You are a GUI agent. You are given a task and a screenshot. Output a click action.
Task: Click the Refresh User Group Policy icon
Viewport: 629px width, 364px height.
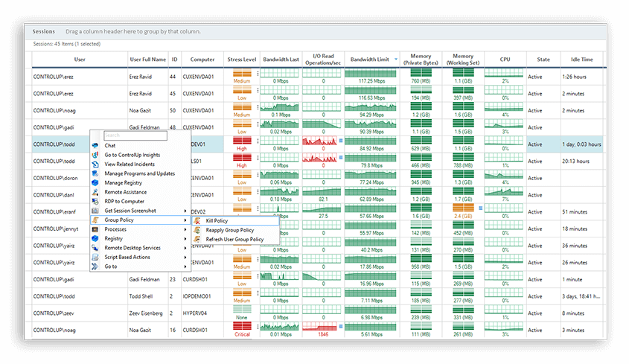click(x=197, y=239)
